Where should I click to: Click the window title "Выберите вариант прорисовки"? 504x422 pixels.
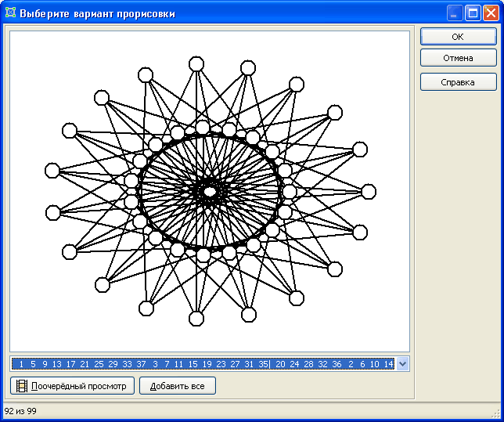click(97, 14)
